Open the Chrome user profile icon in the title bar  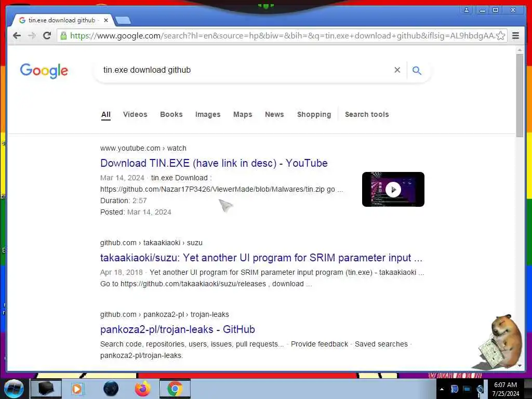(467, 10)
